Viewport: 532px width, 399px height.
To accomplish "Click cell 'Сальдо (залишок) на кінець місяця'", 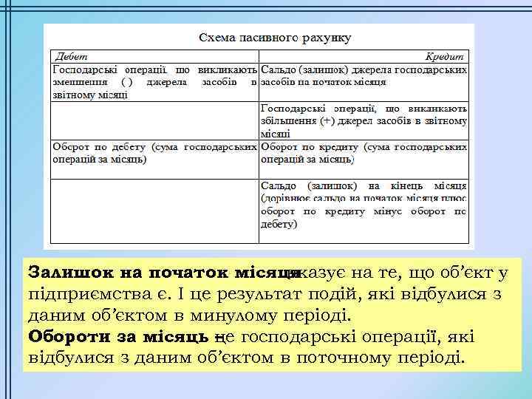I will coord(364,211).
